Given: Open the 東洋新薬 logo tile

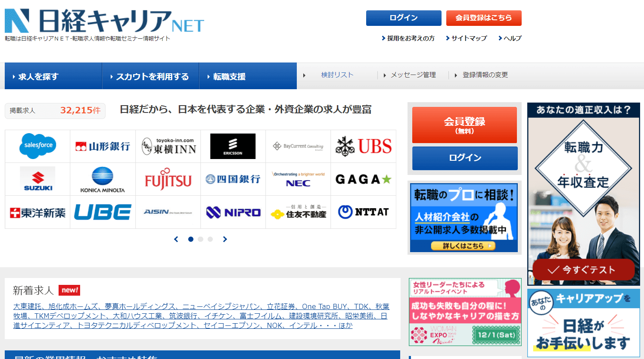Looking at the screenshot, I should point(37,212).
